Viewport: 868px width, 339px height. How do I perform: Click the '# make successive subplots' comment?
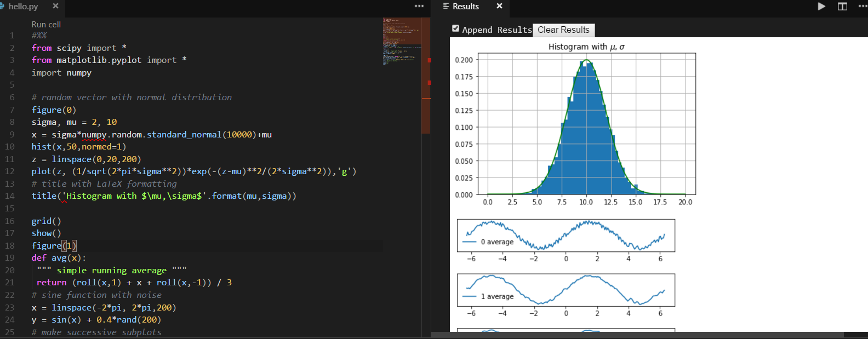[96, 332]
